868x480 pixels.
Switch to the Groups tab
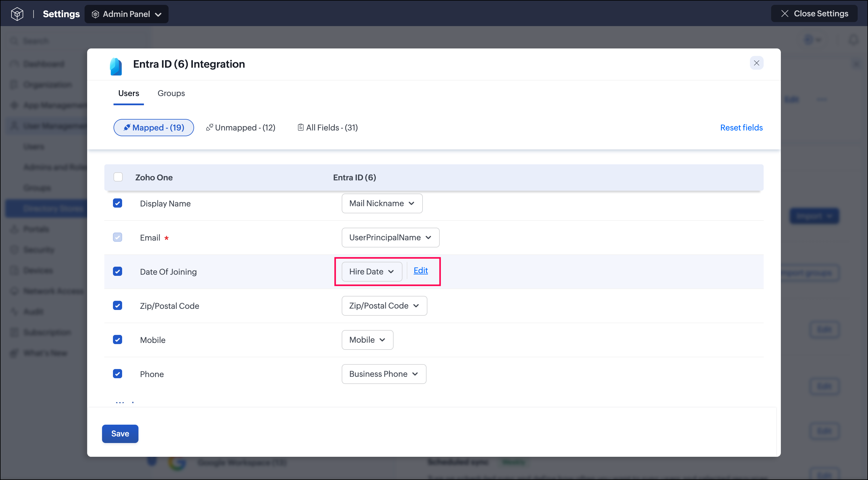pos(171,93)
